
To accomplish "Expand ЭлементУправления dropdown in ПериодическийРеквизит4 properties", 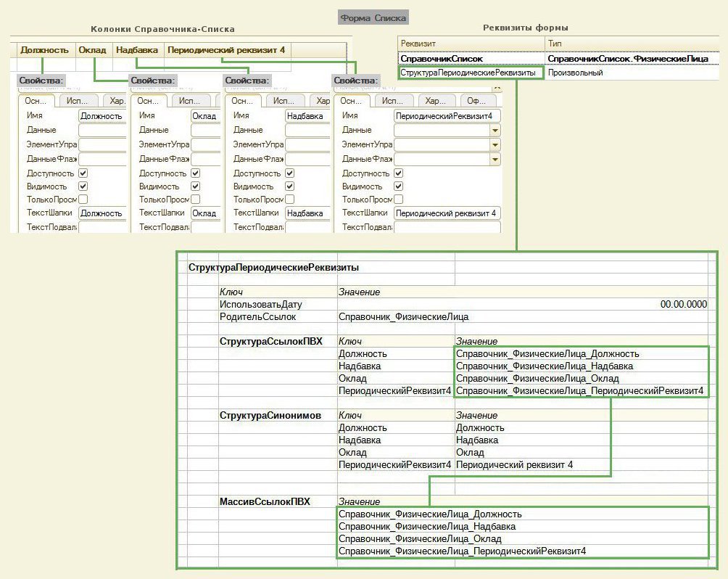I will (495, 144).
